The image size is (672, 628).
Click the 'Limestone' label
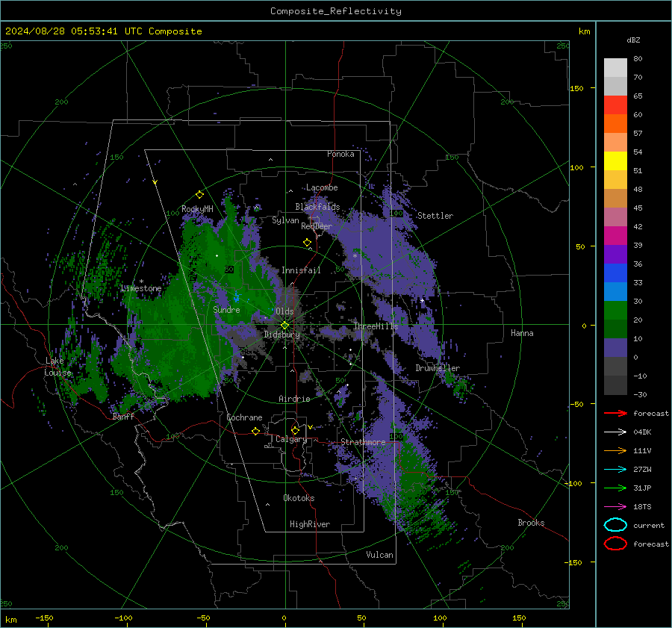[141, 288]
